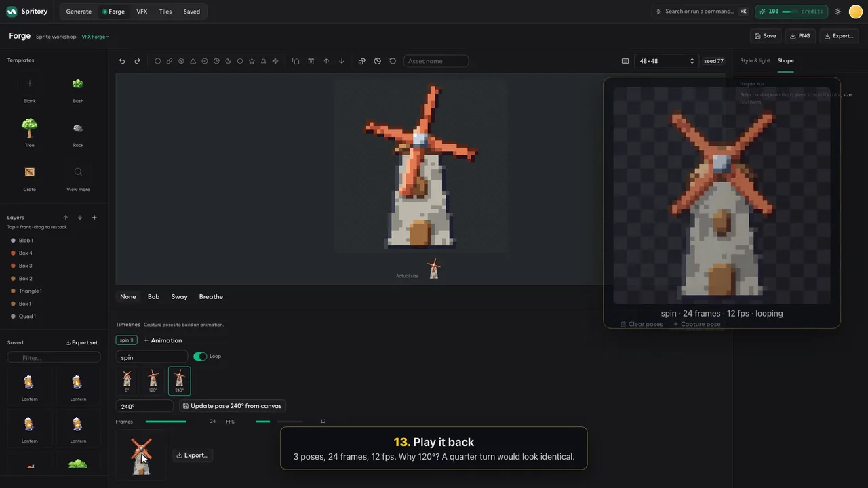Switch theme using the sun icon
The width and height of the screenshot is (868, 488).
pos(838,12)
